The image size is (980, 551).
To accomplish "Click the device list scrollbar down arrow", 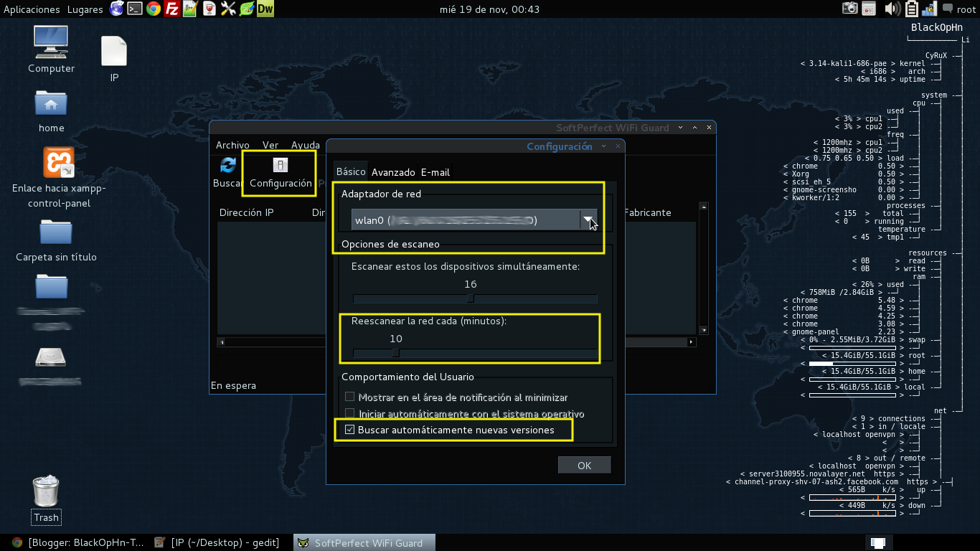I will 704,330.
